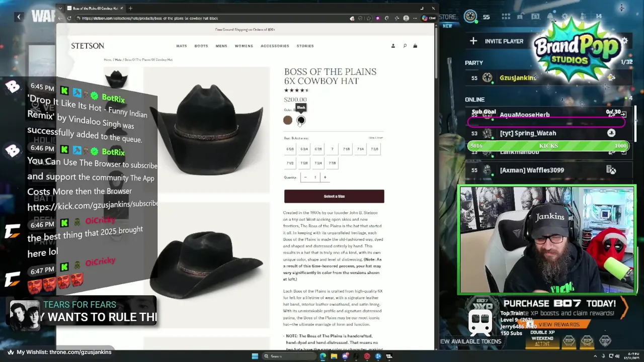The image size is (644, 362).
Task: Choose hat size 7 1/8
Action: click(346, 149)
